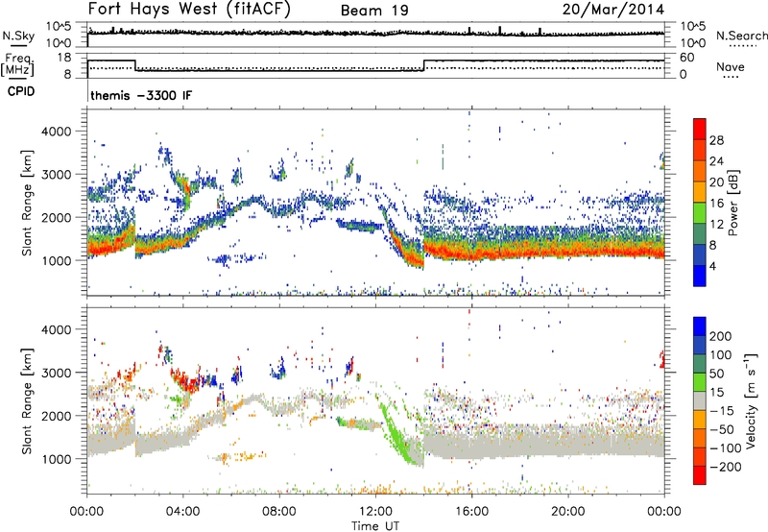Click the 'Fort Hays West (fitACF)' title
768x532 pixels.
pyautogui.click(x=189, y=9)
